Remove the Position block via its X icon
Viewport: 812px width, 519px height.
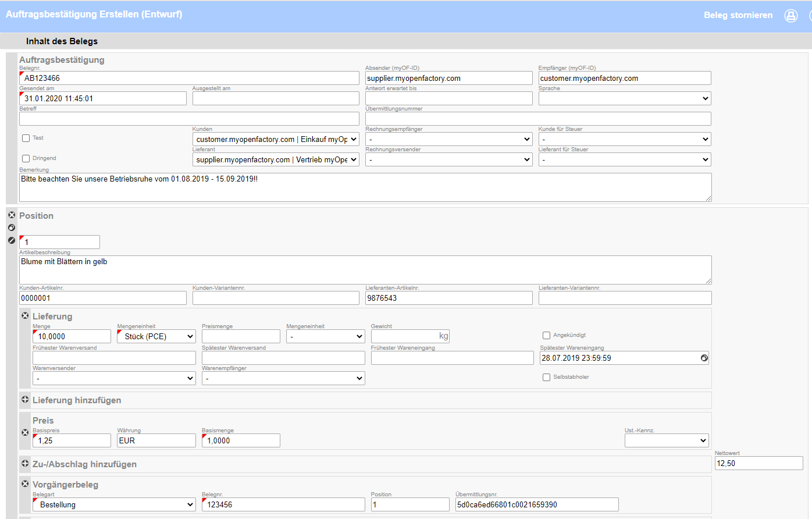pos(12,215)
